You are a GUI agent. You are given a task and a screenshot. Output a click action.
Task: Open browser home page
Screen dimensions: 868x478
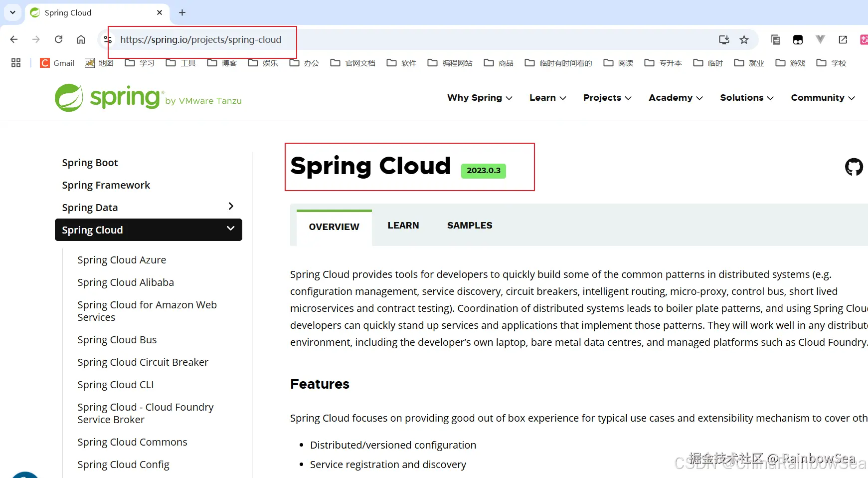click(81, 39)
